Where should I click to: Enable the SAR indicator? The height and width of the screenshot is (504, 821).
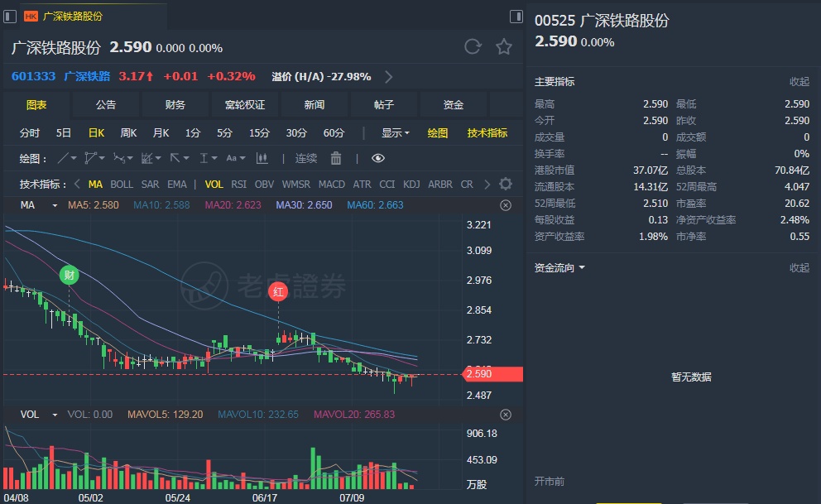(x=150, y=185)
